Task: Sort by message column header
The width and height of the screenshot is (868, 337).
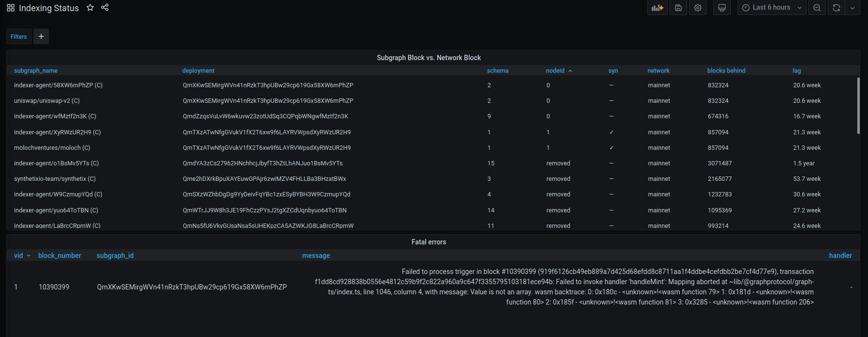Action: coord(316,256)
